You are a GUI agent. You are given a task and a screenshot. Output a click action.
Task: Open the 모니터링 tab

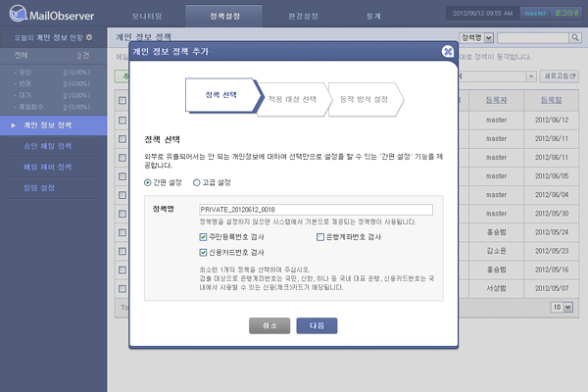tap(147, 16)
